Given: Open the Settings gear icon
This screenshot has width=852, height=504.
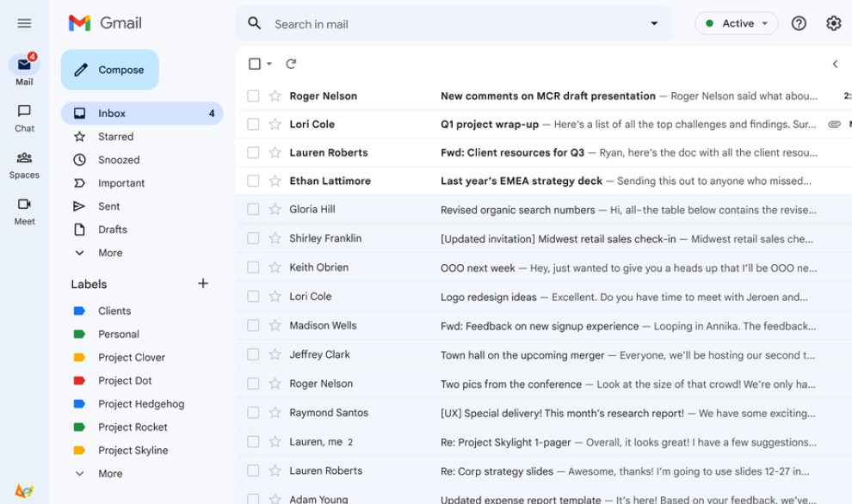Looking at the screenshot, I should tap(833, 23).
